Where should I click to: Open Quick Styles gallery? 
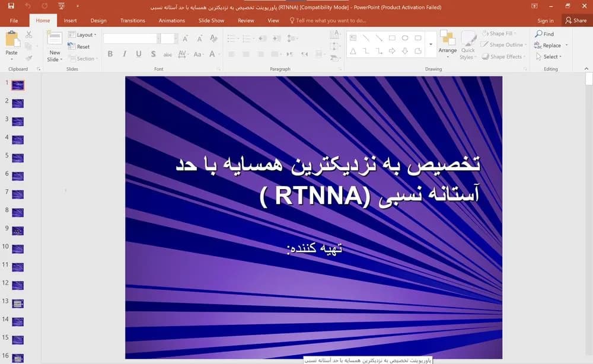tap(468, 46)
